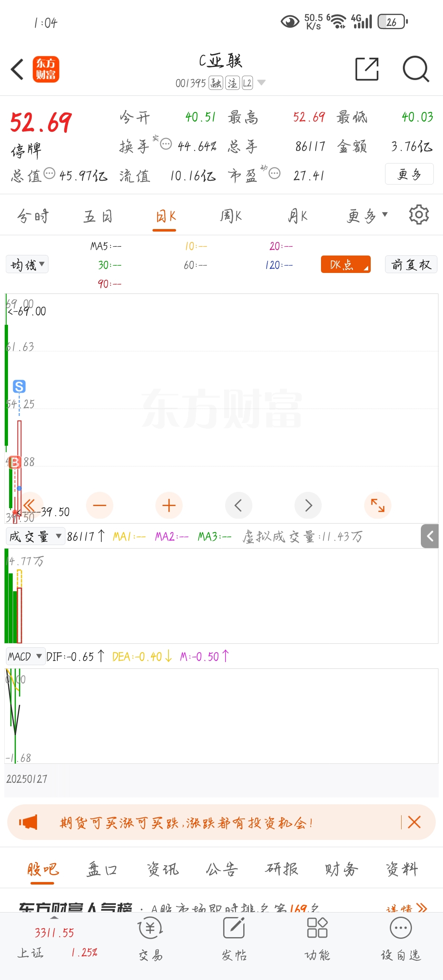Tap the back arrow icon
The width and height of the screenshot is (443, 980).
tap(17, 69)
